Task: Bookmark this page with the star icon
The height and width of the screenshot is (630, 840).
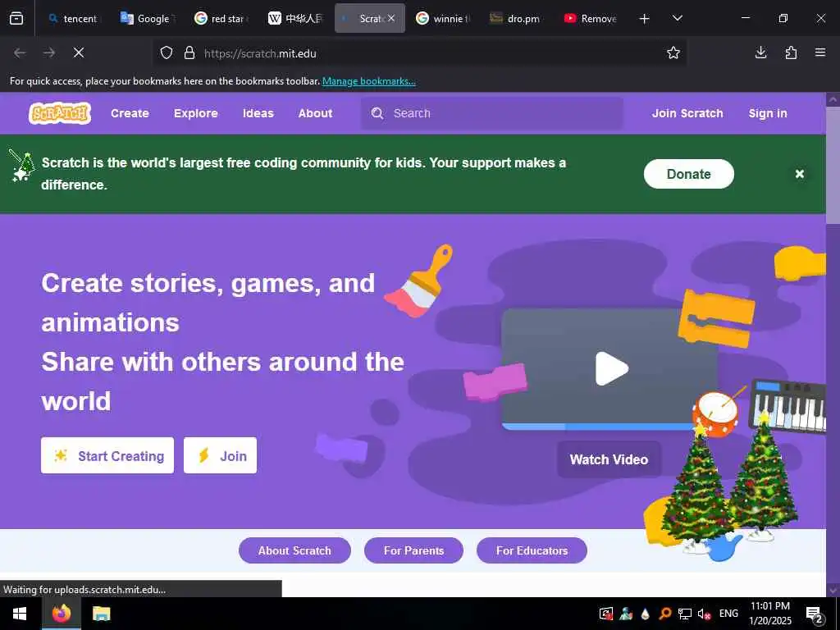Action: pos(673,52)
